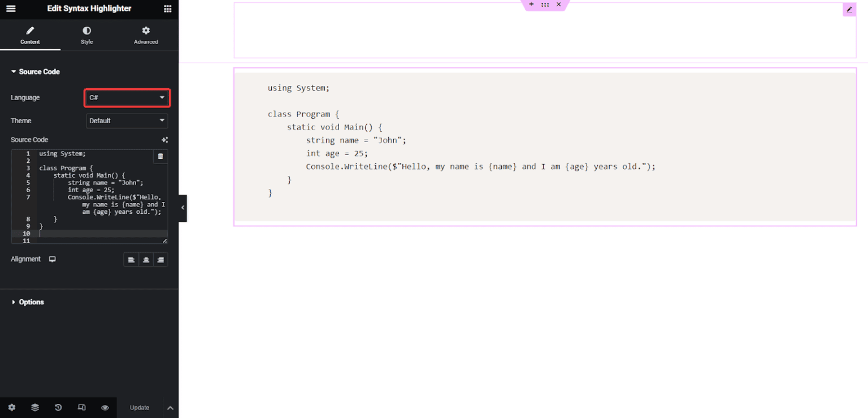Open the widgets grid panel
Viewport: 868px width, 418px height.
tap(167, 8)
